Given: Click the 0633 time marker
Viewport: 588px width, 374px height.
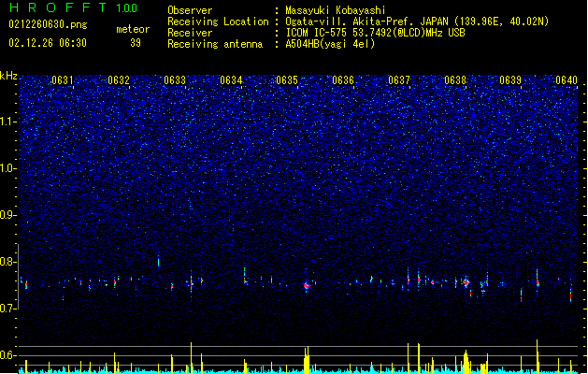Looking at the screenshot, I should (175, 80).
